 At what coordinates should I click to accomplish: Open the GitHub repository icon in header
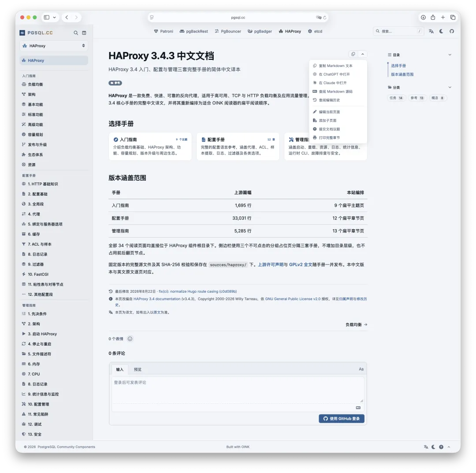[x=452, y=31]
